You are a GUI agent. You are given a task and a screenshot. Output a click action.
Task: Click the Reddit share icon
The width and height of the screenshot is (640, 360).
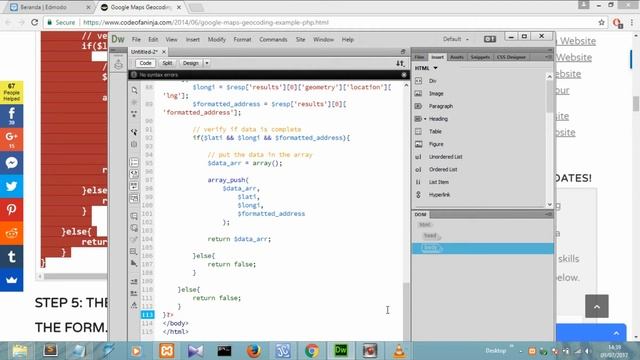[x=11, y=233]
